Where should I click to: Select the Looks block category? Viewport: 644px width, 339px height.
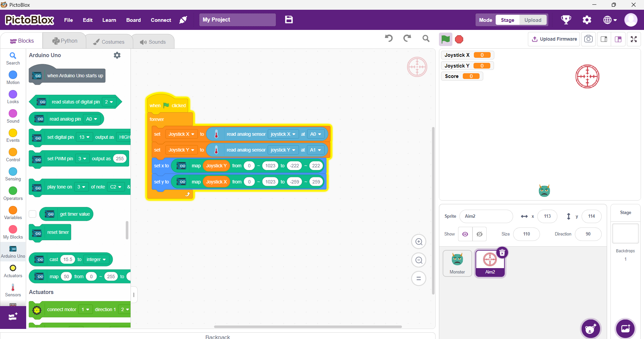(13, 97)
